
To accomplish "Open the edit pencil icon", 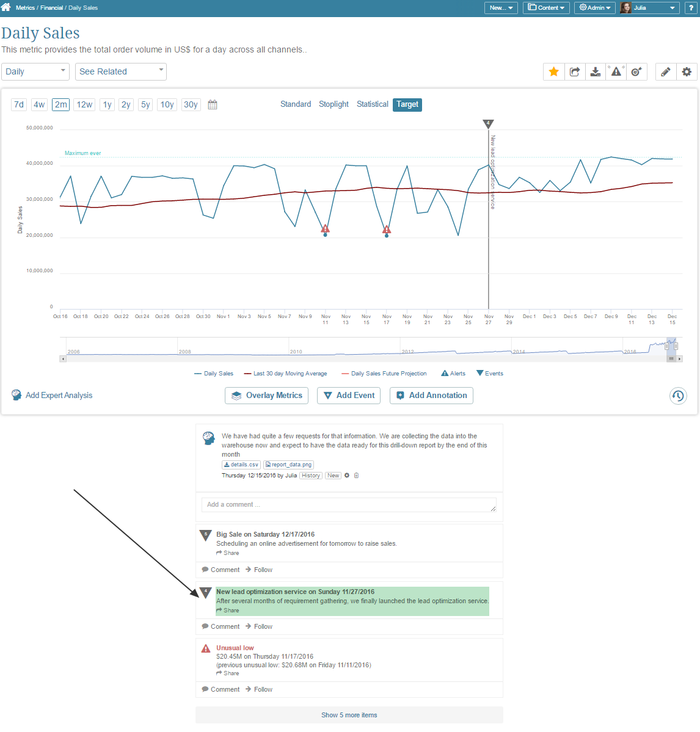I will [665, 71].
